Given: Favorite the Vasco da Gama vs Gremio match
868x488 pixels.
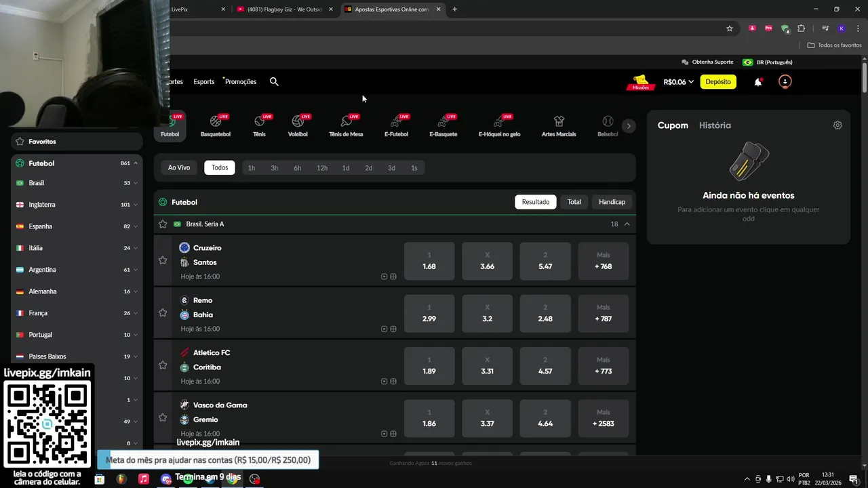Looking at the screenshot, I should click(163, 418).
